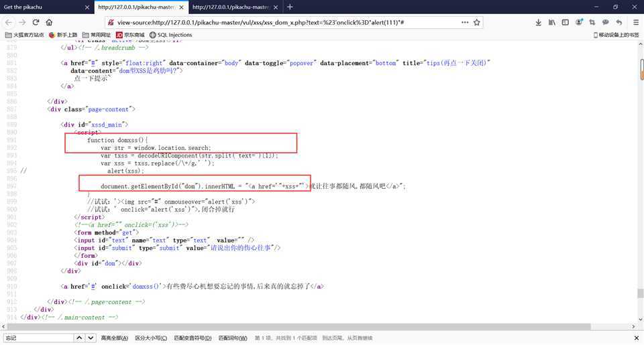The width and height of the screenshot is (644, 345).
Task: Select the active view-source tab
Action: point(142,7)
